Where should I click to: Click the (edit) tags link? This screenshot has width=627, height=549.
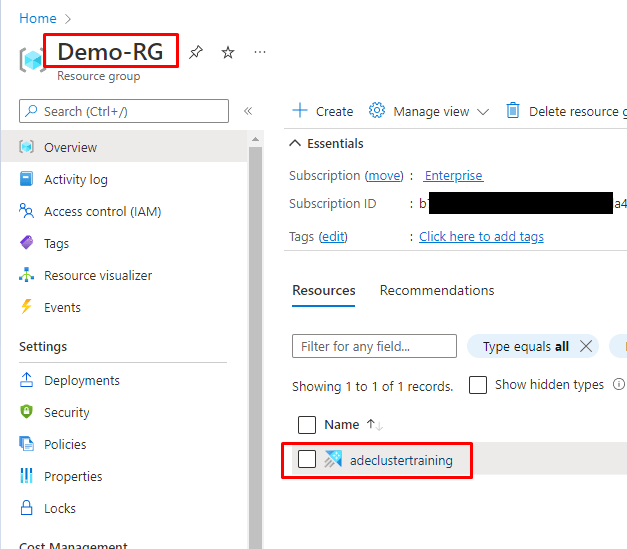333,237
